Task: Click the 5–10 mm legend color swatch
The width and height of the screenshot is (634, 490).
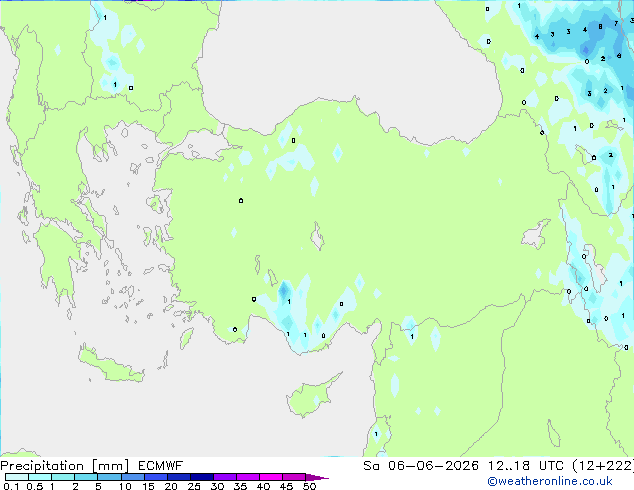Action: [109, 477]
